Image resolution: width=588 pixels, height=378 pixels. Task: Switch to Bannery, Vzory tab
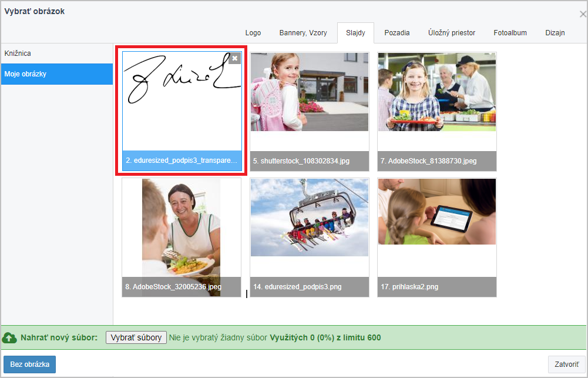pos(304,33)
